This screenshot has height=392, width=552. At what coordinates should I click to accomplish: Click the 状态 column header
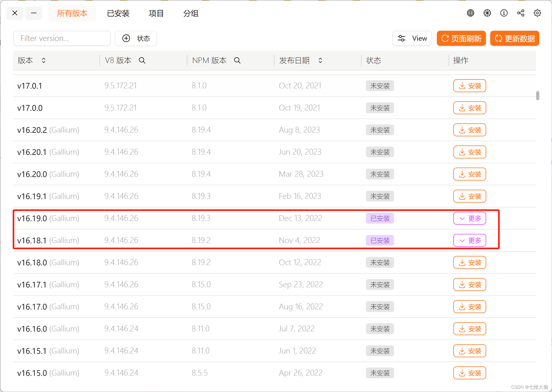(x=373, y=60)
